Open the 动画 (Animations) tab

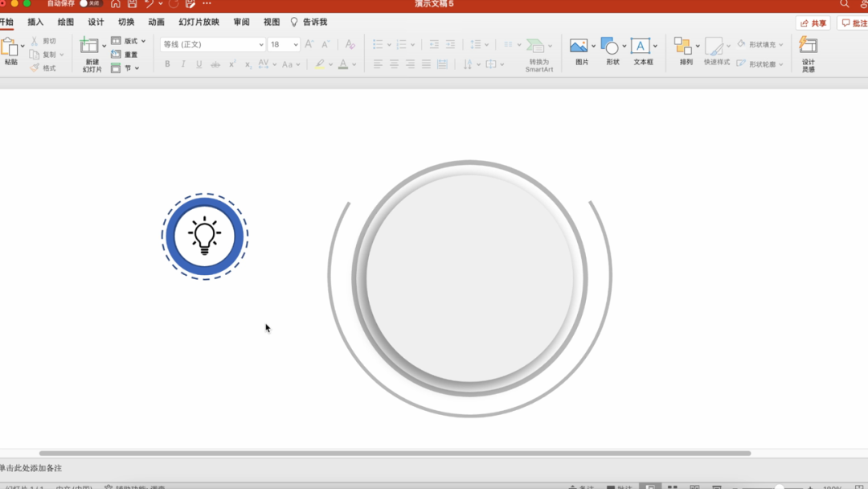tap(156, 23)
